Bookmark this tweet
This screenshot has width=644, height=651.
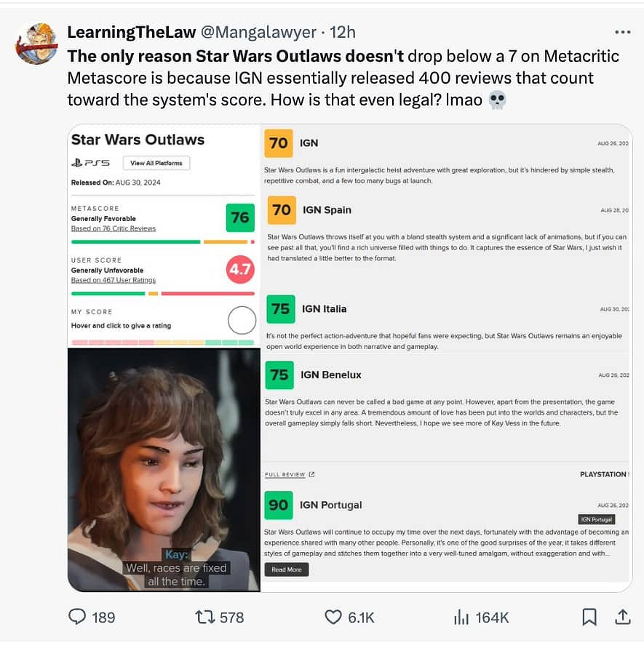tap(589, 617)
